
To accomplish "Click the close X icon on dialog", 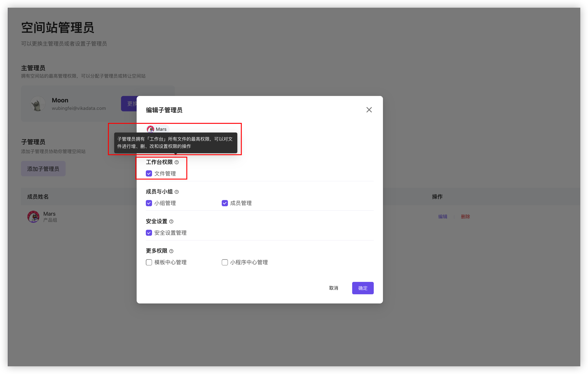I will [x=369, y=110].
